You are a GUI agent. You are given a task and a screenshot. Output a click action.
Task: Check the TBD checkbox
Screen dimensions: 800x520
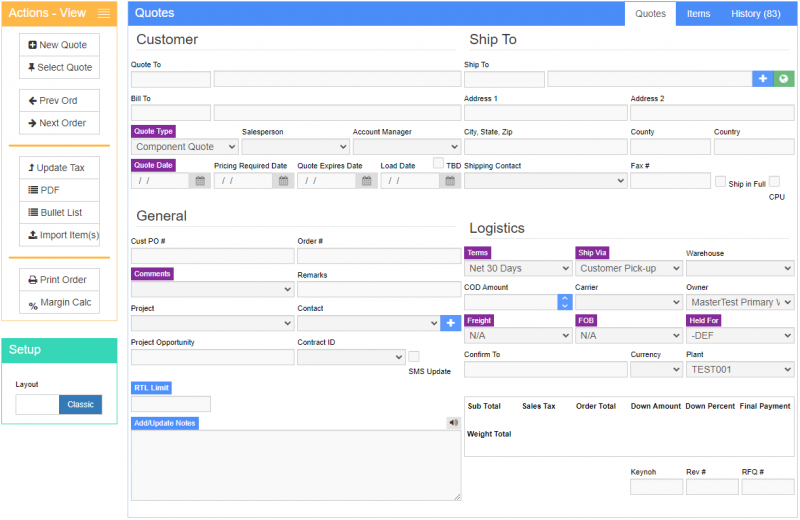coord(438,163)
